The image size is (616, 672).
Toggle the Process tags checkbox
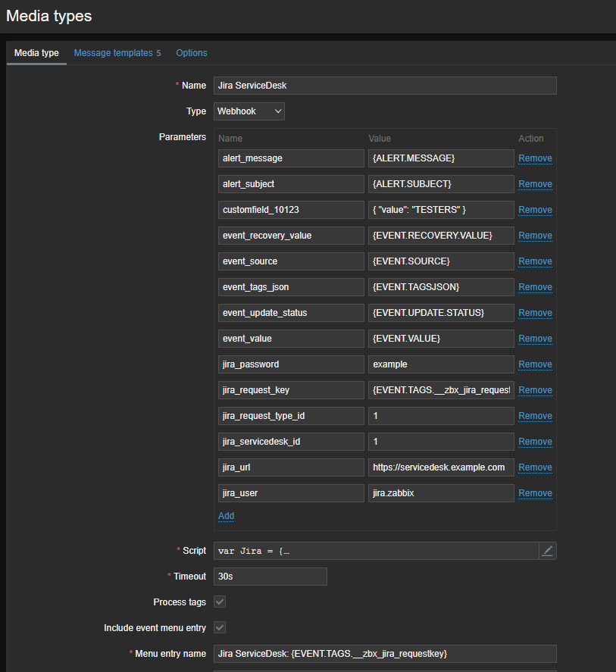tap(220, 602)
